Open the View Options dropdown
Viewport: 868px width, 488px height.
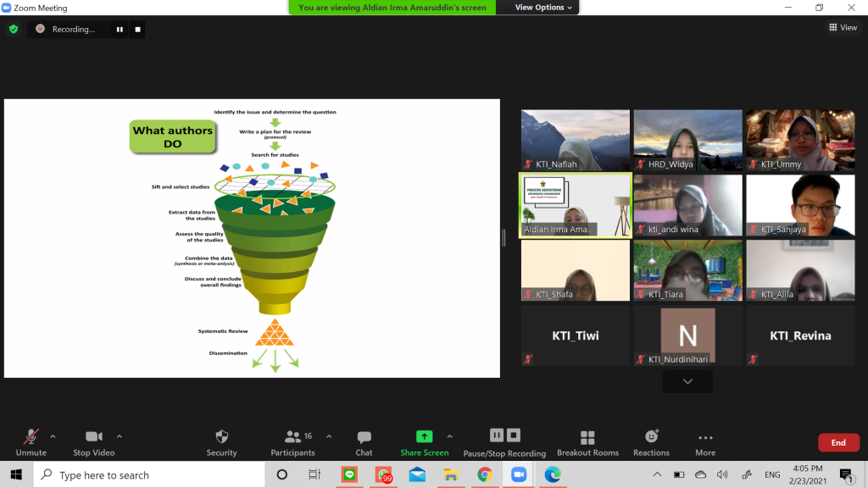(542, 7)
